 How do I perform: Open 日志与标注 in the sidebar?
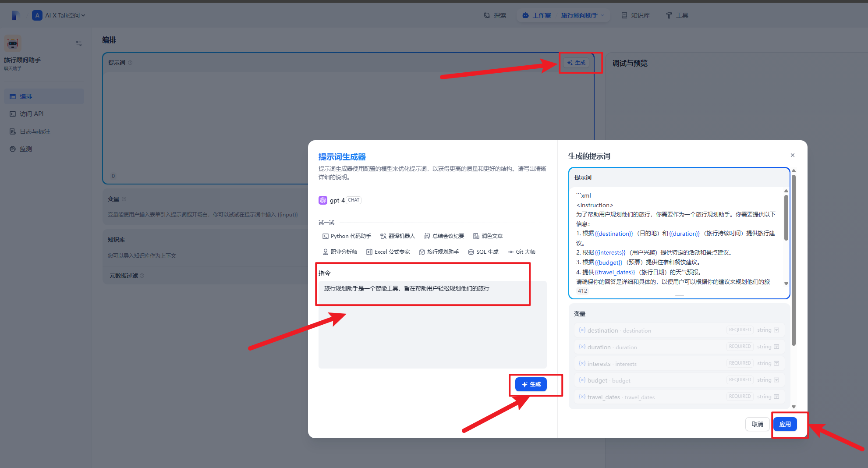[x=44, y=131]
